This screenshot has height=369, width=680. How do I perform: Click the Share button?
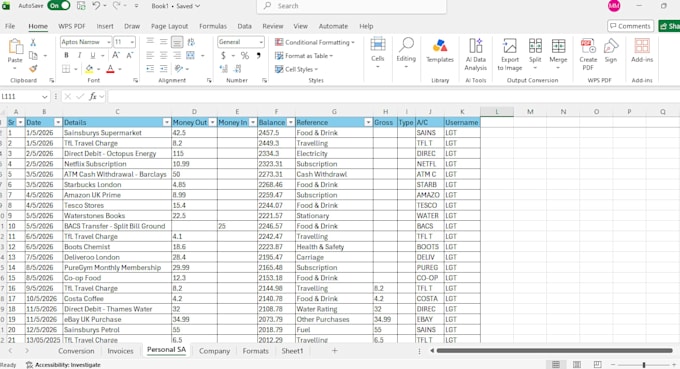click(x=669, y=26)
